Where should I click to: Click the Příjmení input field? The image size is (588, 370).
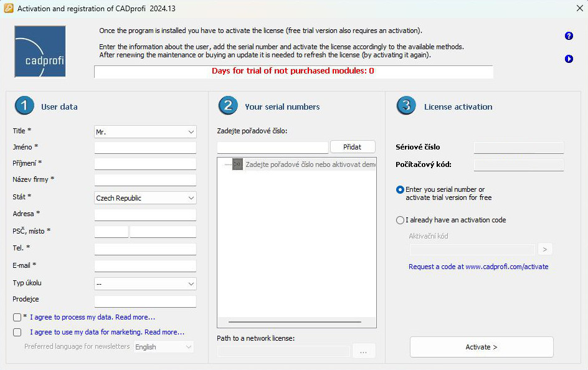click(x=145, y=164)
